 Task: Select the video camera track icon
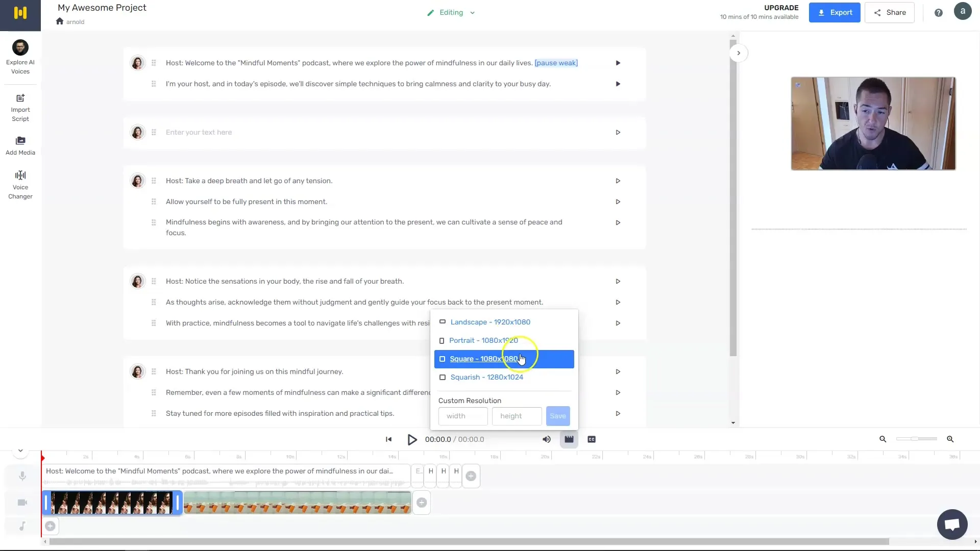tap(22, 503)
